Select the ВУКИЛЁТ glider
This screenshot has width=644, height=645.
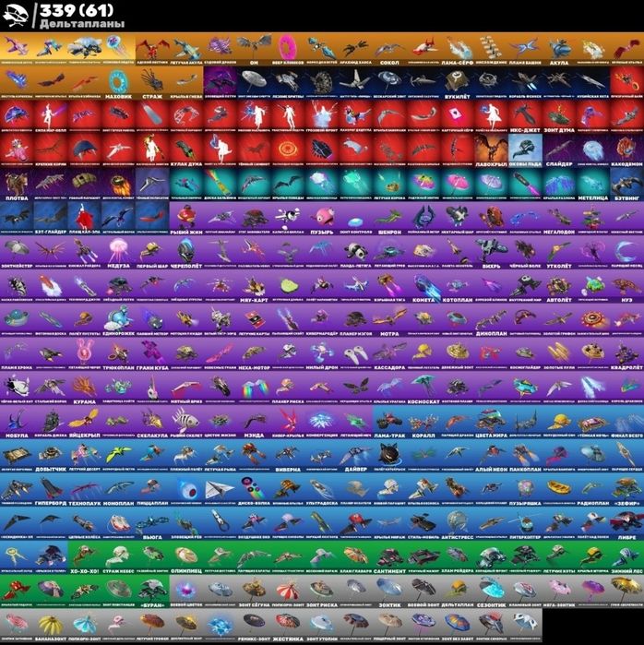458,83
